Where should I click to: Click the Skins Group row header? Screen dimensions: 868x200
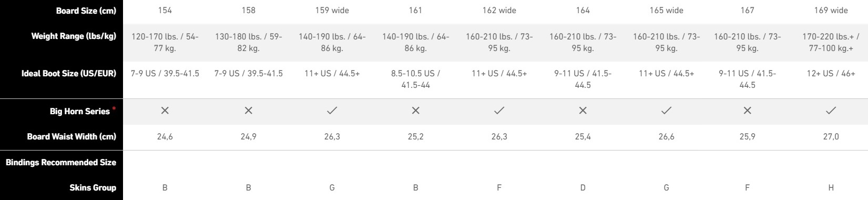[x=93, y=187]
